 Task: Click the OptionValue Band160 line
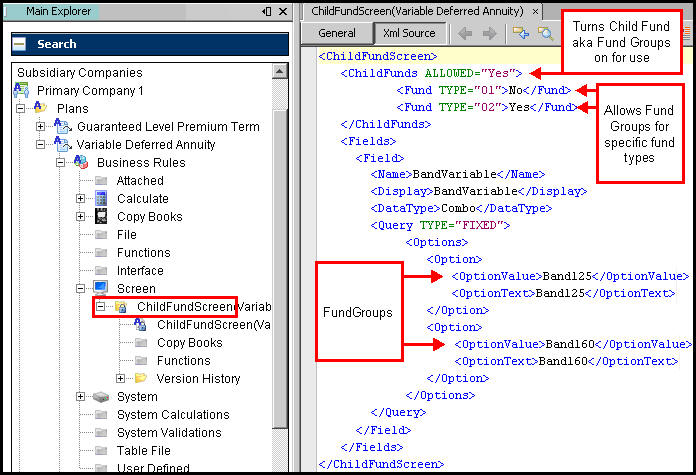[573, 344]
